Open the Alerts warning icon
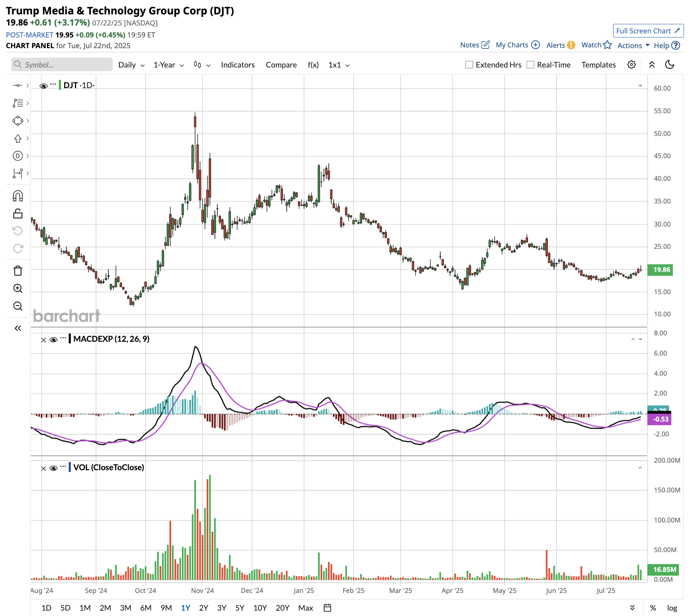This screenshot has height=616, width=693. [571, 45]
